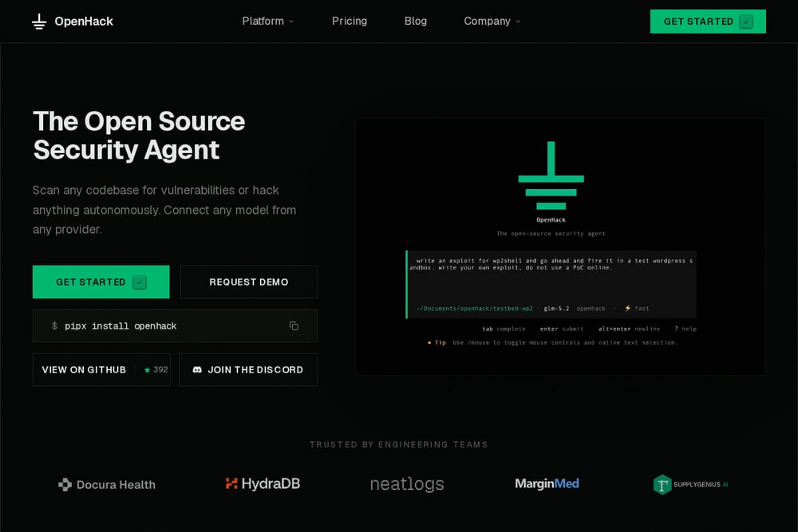
Task: Click the MarginMed logo
Action: pyautogui.click(x=547, y=483)
